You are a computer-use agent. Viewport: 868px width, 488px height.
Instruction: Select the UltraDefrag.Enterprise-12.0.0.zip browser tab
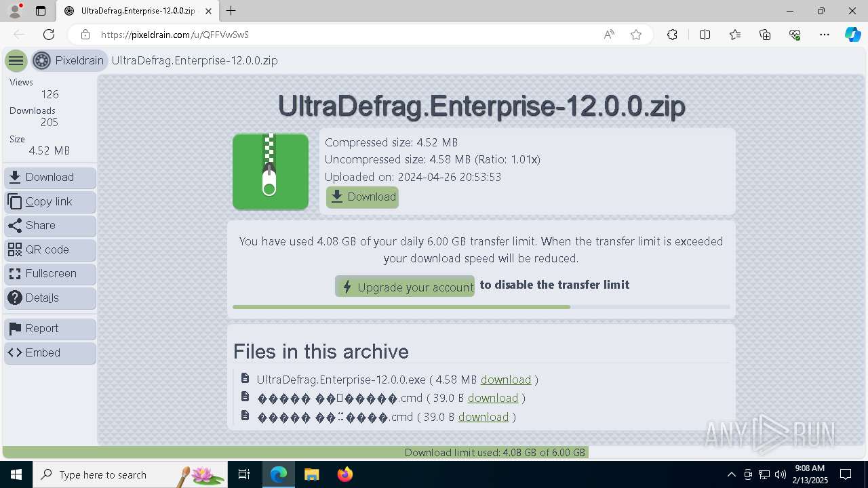click(x=138, y=11)
